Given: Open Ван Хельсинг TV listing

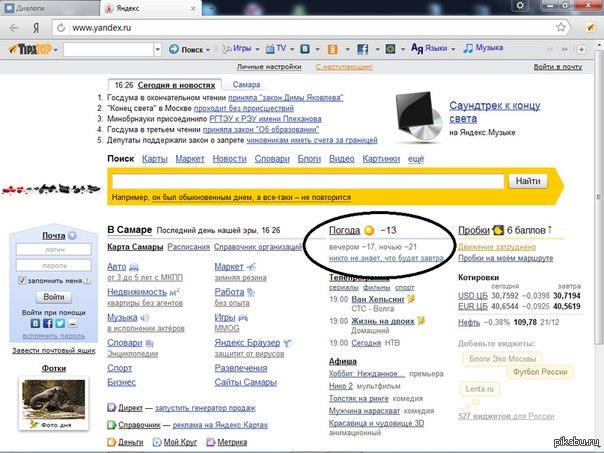Looking at the screenshot, I should point(378,299).
